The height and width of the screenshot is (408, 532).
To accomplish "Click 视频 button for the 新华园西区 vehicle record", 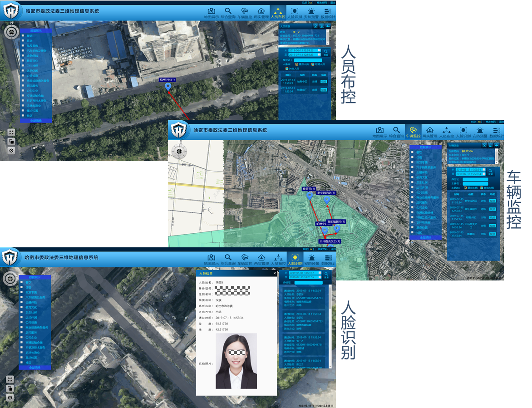I will [492, 201].
